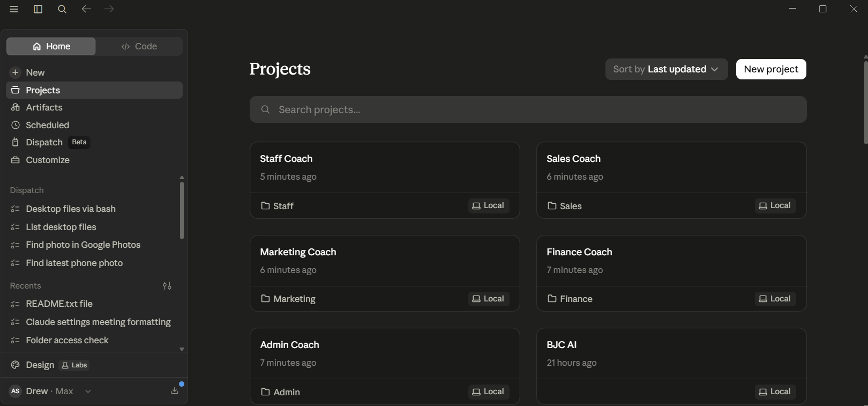Select Projects in the sidebar
This screenshot has height=406, width=868.
[94, 90]
